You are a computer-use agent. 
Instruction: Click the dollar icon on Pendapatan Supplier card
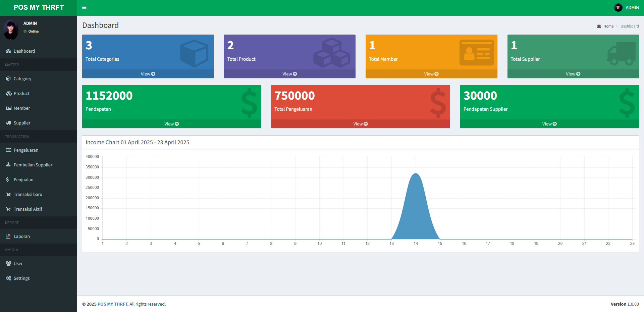[627, 103]
